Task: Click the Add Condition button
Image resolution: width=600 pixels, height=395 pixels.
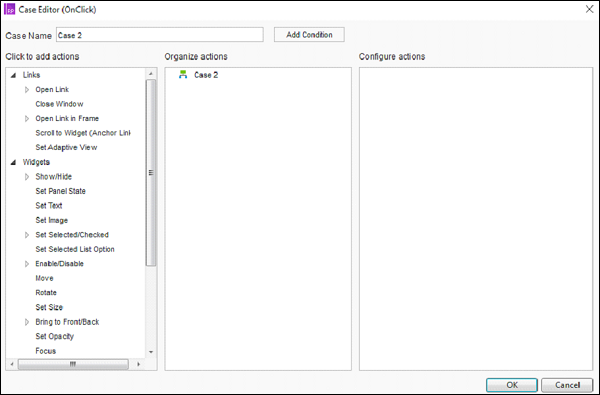Action: [309, 35]
